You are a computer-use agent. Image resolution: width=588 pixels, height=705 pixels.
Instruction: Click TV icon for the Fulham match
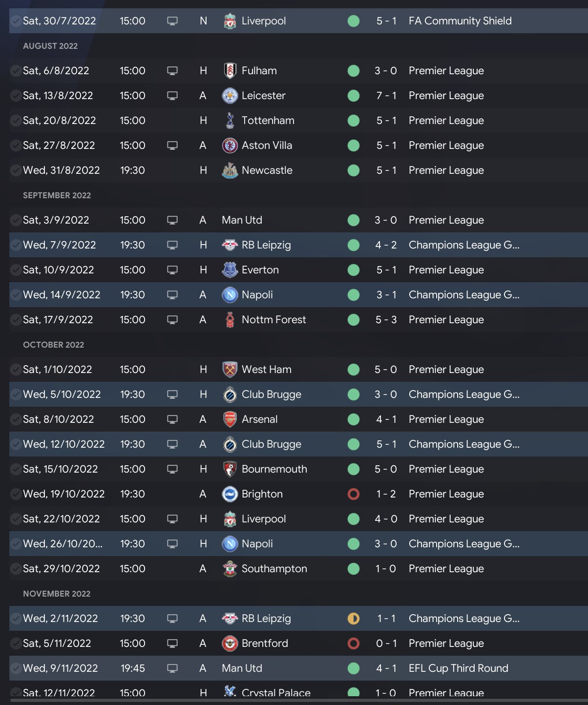click(x=172, y=71)
